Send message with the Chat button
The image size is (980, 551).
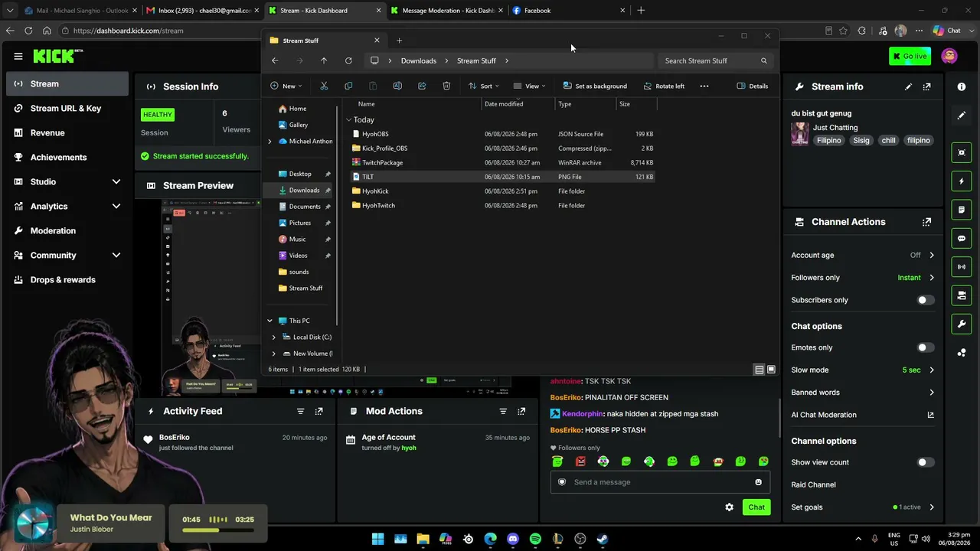[x=756, y=507]
